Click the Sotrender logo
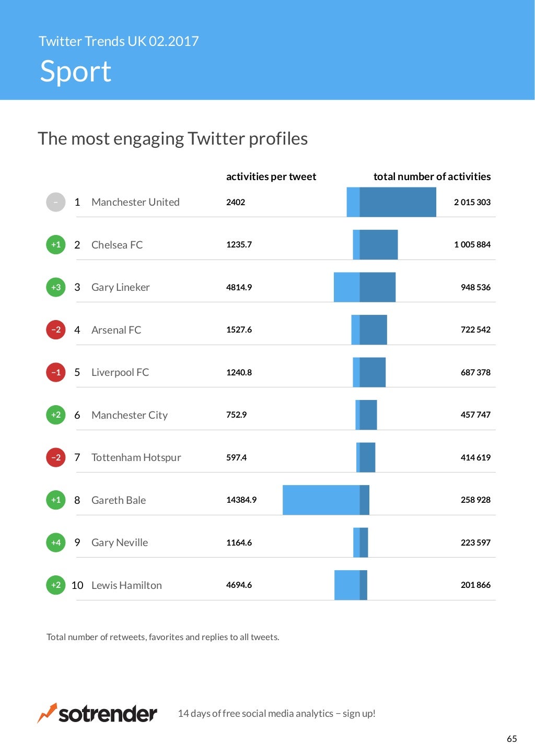535x756 pixels. 97,713
